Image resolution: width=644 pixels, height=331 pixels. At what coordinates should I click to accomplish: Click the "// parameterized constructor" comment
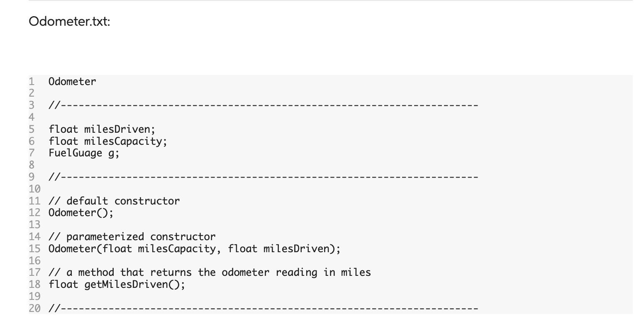[x=132, y=237]
